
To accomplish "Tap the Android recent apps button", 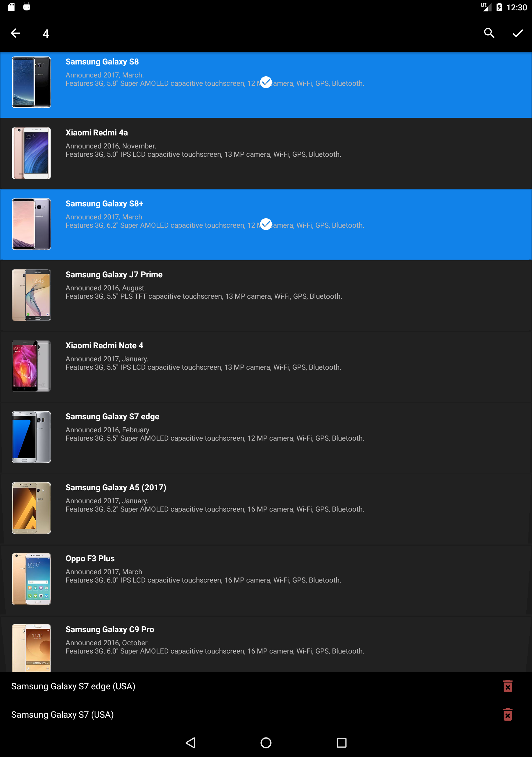I will (x=341, y=743).
